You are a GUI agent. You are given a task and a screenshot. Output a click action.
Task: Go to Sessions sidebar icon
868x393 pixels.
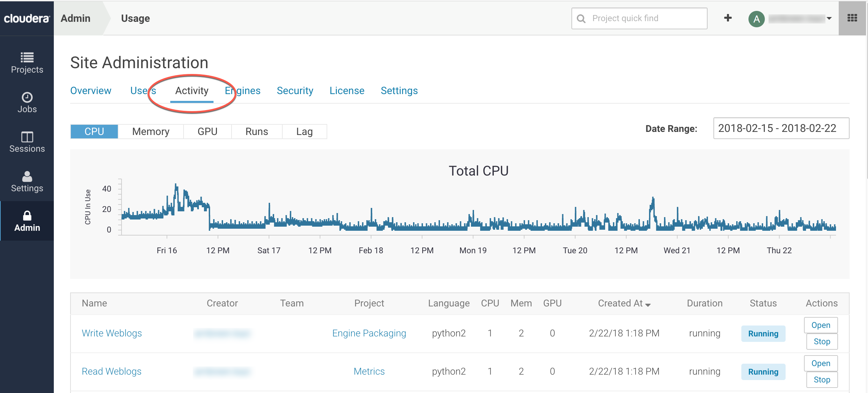[27, 137]
